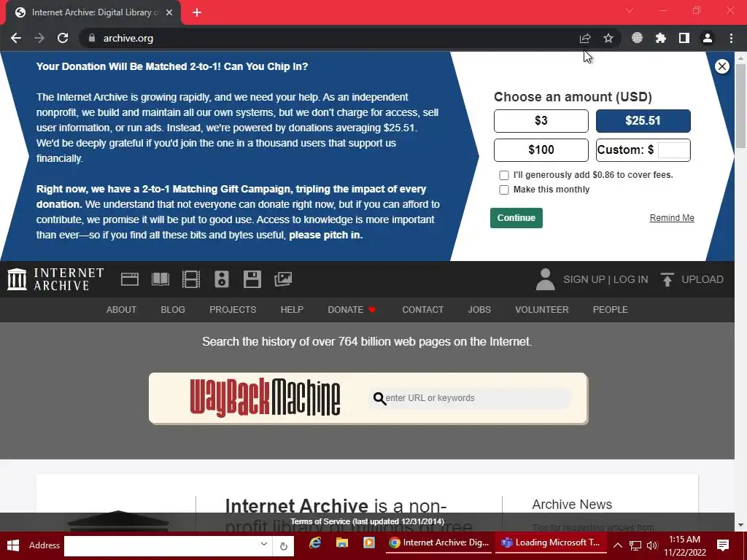Reload the archive.org page
Viewport: 747px width, 560px height.
pos(63,38)
